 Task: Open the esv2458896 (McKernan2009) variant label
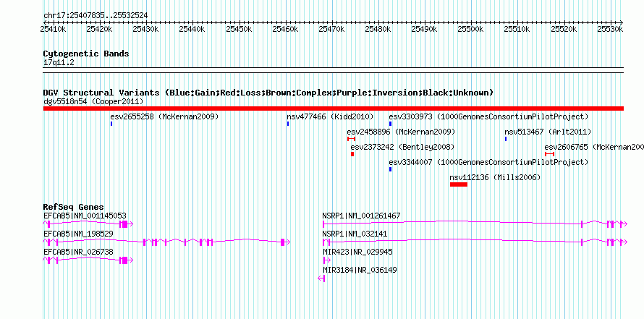[401, 132]
